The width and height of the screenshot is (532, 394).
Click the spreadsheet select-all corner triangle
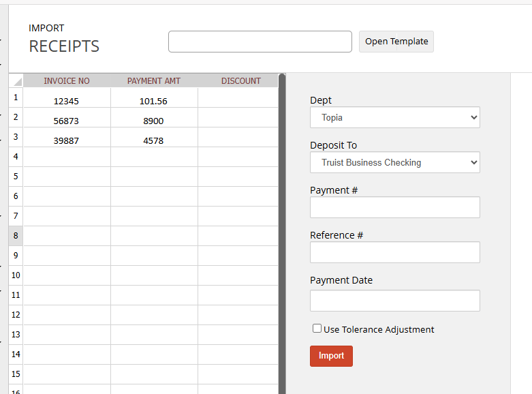tap(16, 81)
